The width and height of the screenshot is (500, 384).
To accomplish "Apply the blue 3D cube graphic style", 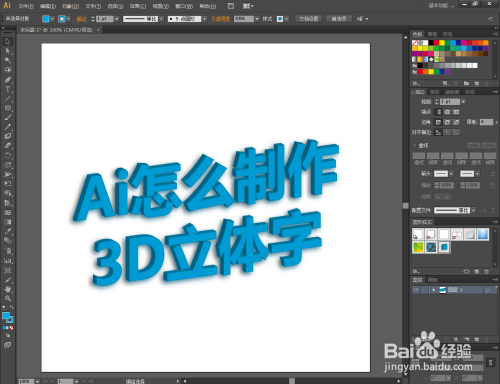I will [x=444, y=247].
